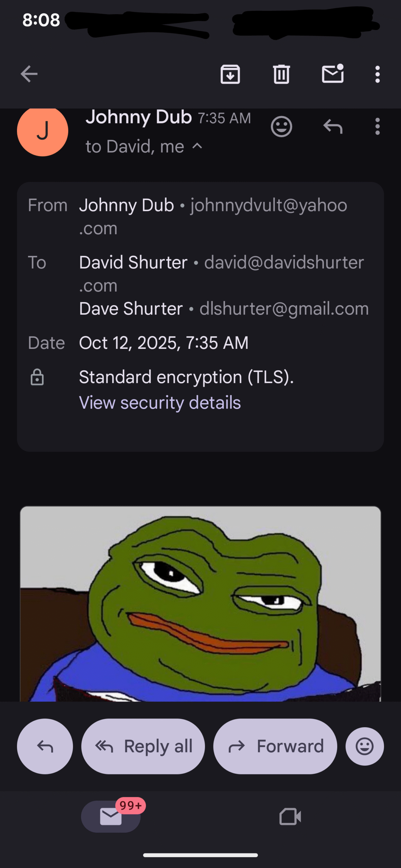Tap Johnny Dub's orange avatar
This screenshot has width=401, height=868.
(42, 131)
